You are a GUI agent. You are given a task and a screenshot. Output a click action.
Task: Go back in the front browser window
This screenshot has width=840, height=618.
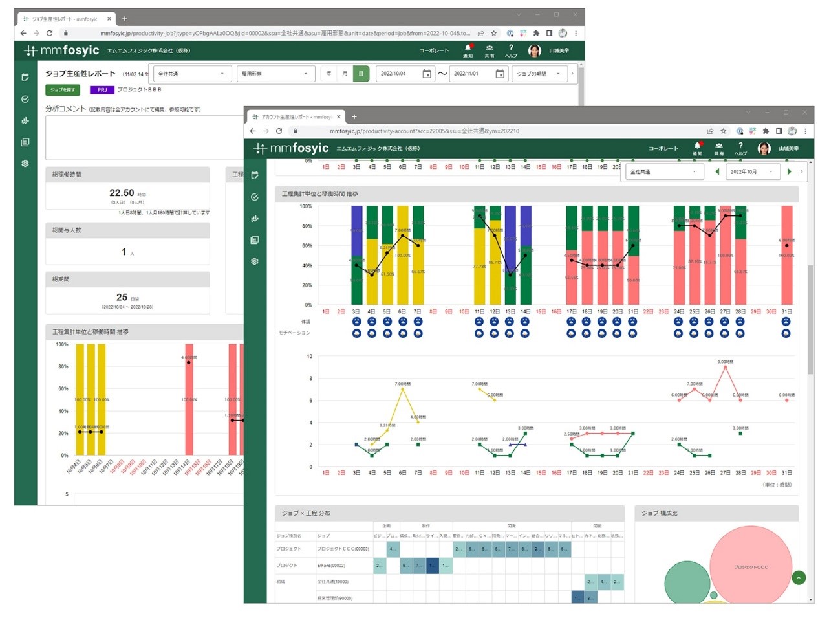(253, 131)
